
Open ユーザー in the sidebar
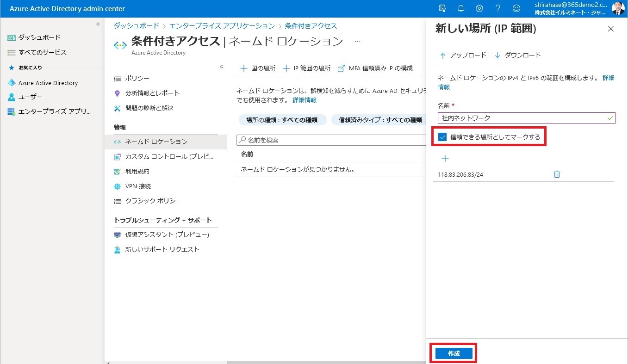pos(25,97)
